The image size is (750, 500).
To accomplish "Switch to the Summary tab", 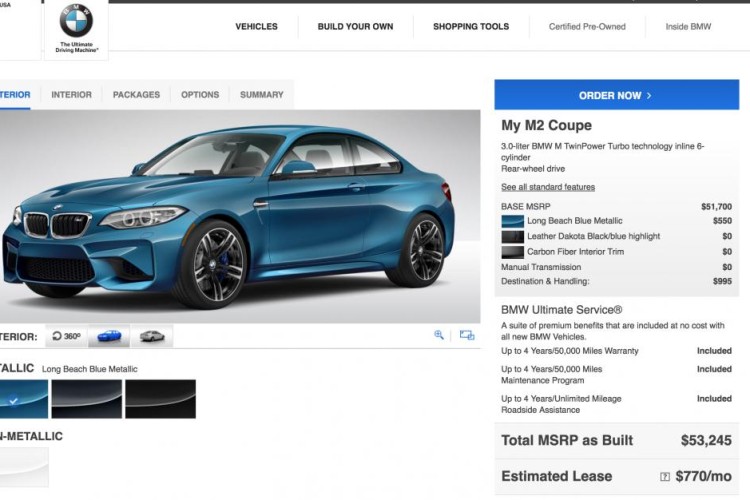I will pyautogui.click(x=262, y=95).
